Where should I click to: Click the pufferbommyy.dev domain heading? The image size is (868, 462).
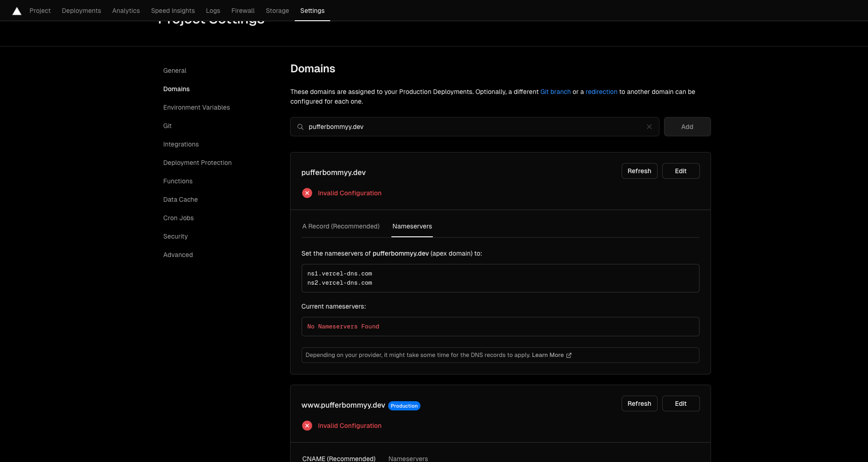click(x=333, y=172)
